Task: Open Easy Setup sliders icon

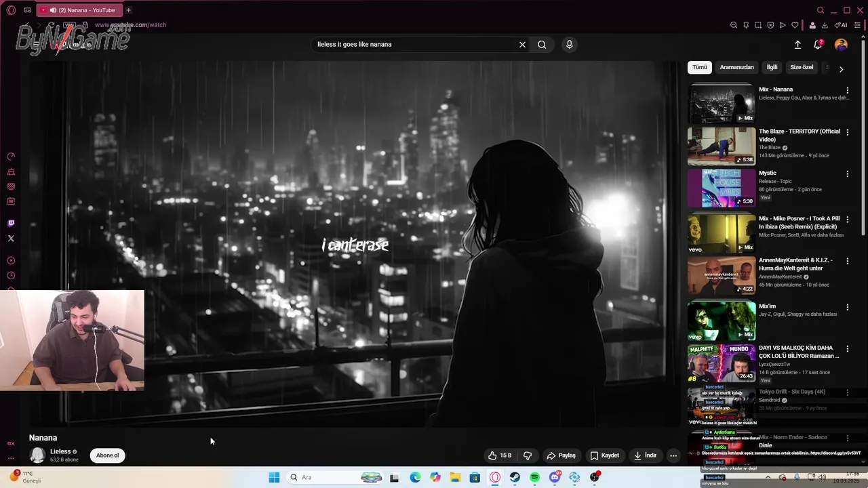Action: coord(857,25)
